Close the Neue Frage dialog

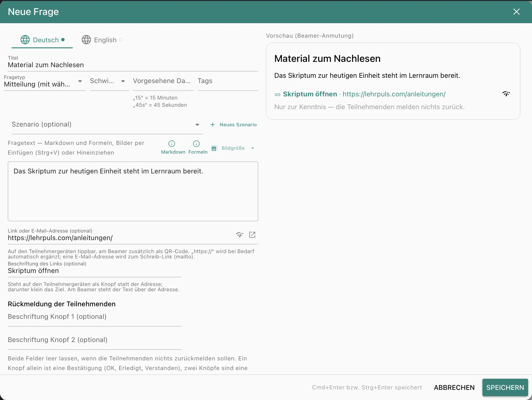(516, 12)
